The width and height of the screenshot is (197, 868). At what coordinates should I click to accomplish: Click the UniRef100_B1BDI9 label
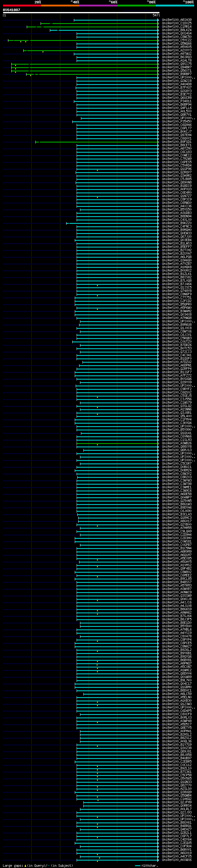(x=176, y=186)
